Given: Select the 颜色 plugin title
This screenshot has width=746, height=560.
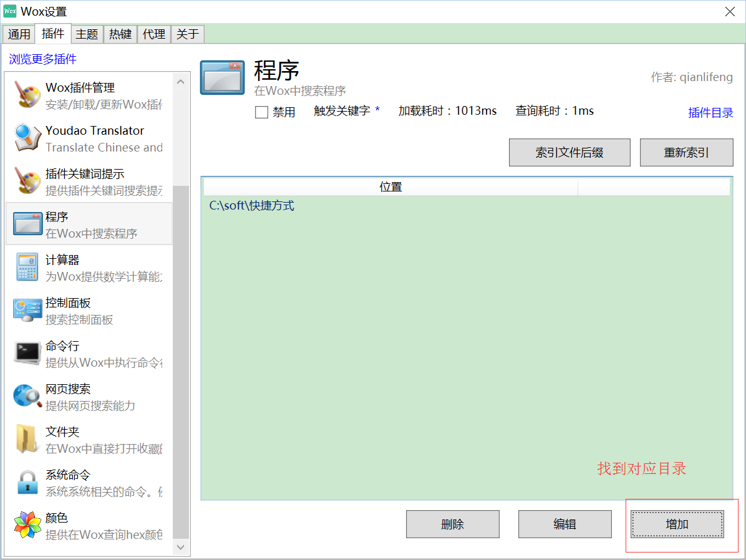Looking at the screenshot, I should (x=57, y=518).
